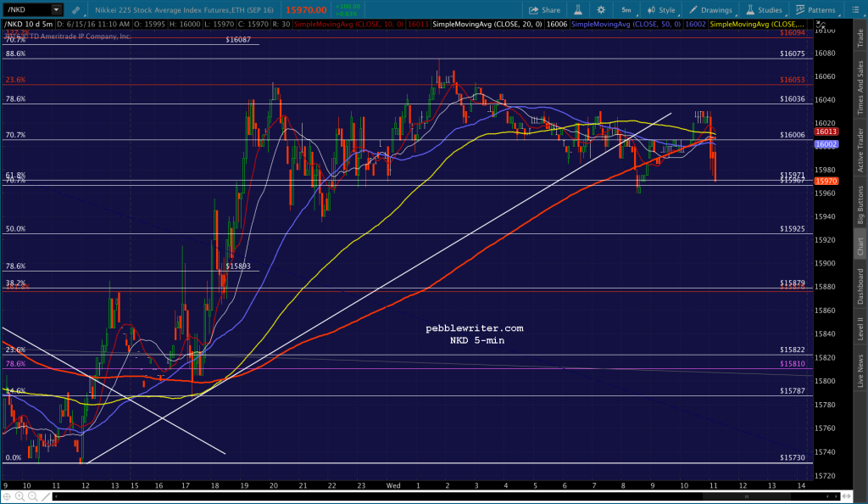Click the list menu icon at toolbar end

(854, 10)
